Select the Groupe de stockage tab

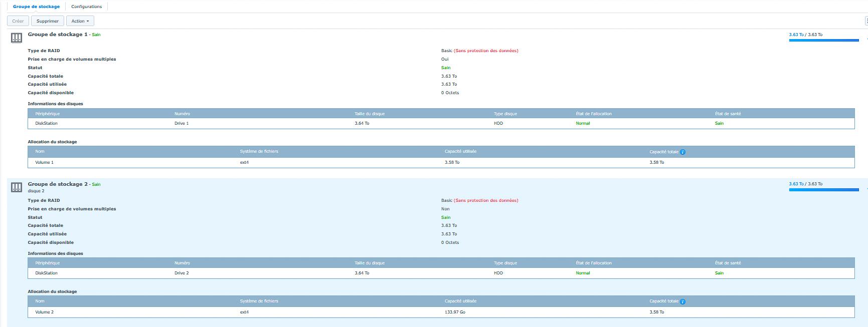36,7
